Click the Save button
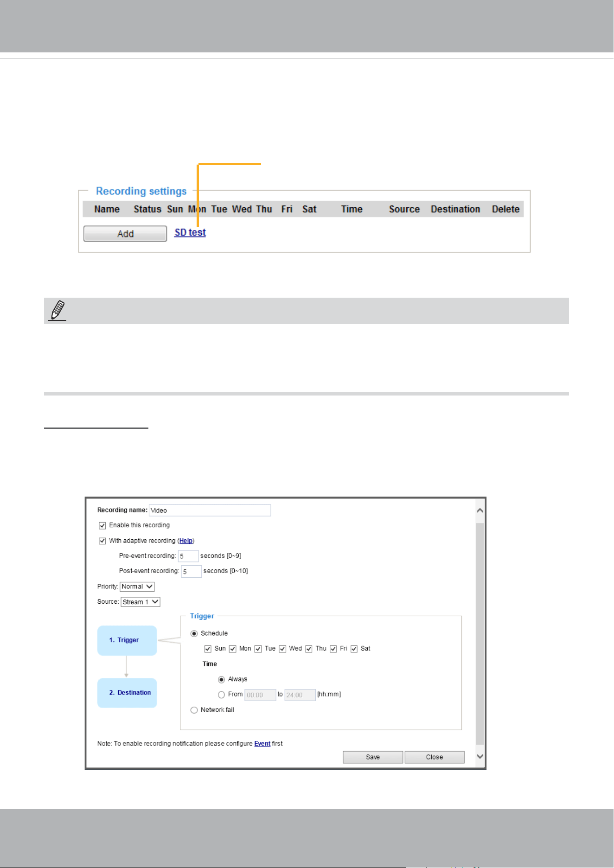 tap(373, 757)
